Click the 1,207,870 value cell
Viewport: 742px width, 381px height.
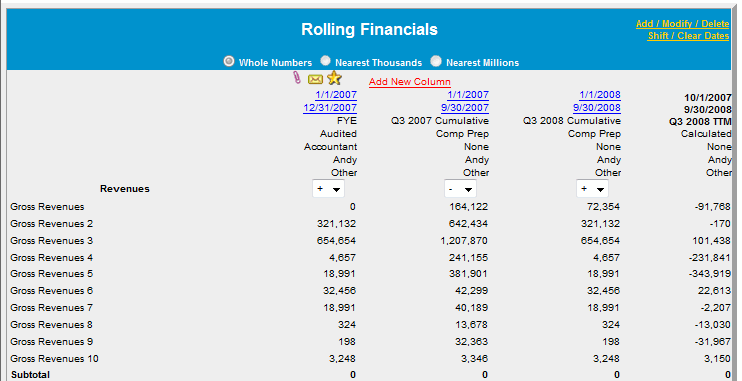[x=464, y=240]
